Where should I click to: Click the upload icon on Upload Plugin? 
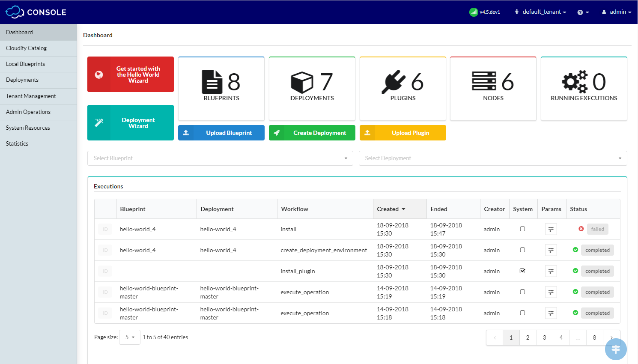tap(367, 133)
